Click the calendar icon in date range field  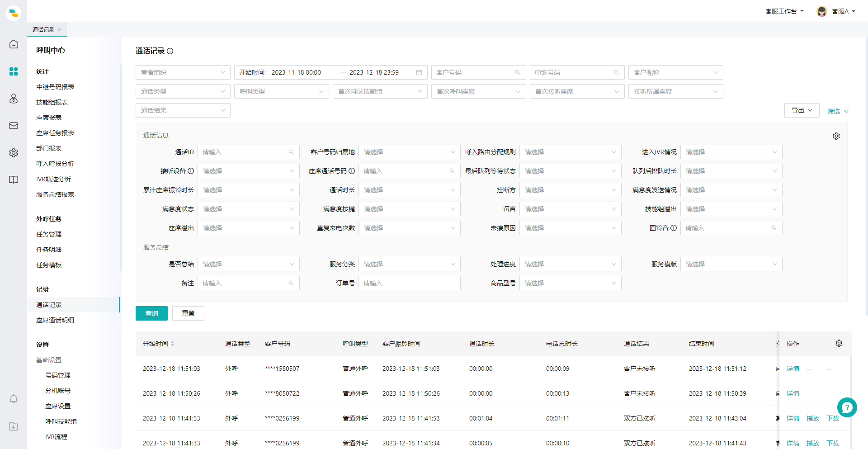click(x=419, y=72)
